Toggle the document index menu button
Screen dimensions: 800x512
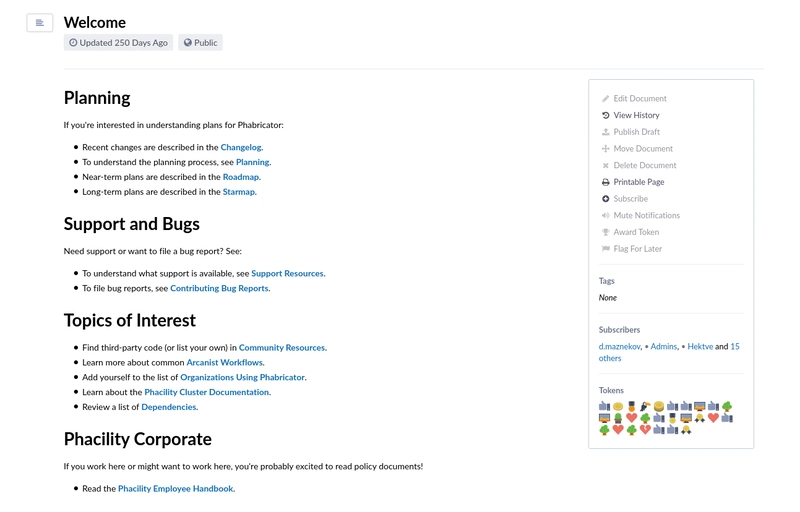pos(40,23)
